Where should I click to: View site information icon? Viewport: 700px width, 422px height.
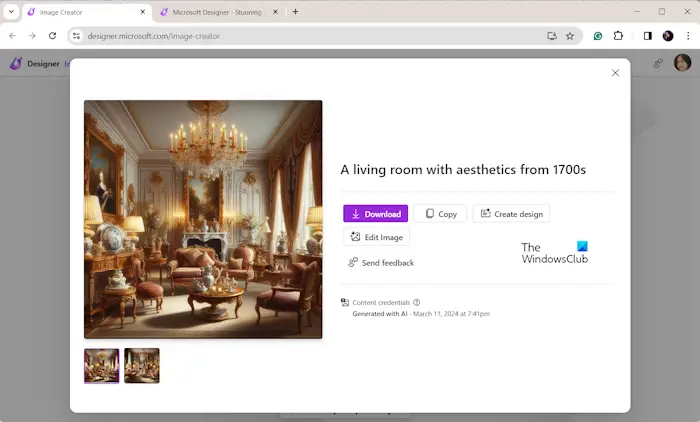click(76, 36)
